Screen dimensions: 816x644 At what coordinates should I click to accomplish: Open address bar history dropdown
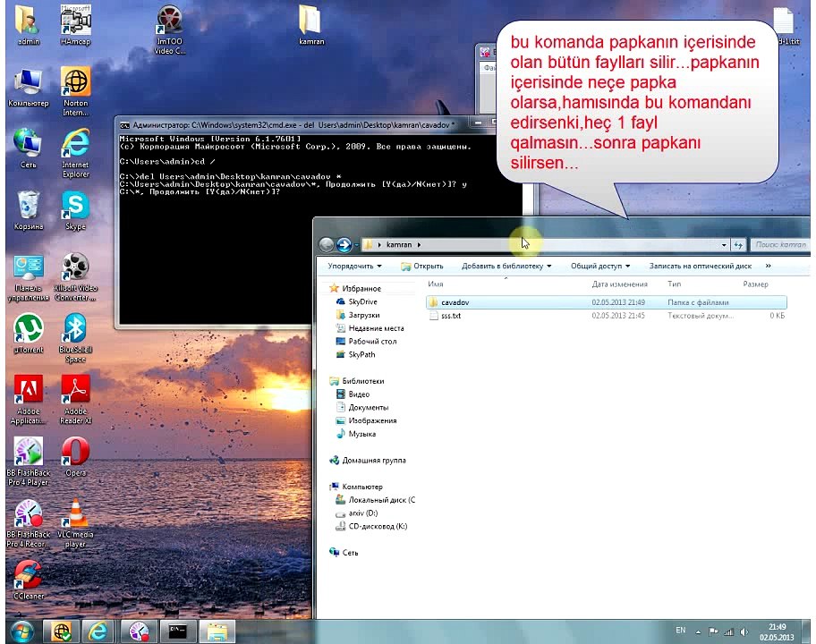[x=724, y=244]
